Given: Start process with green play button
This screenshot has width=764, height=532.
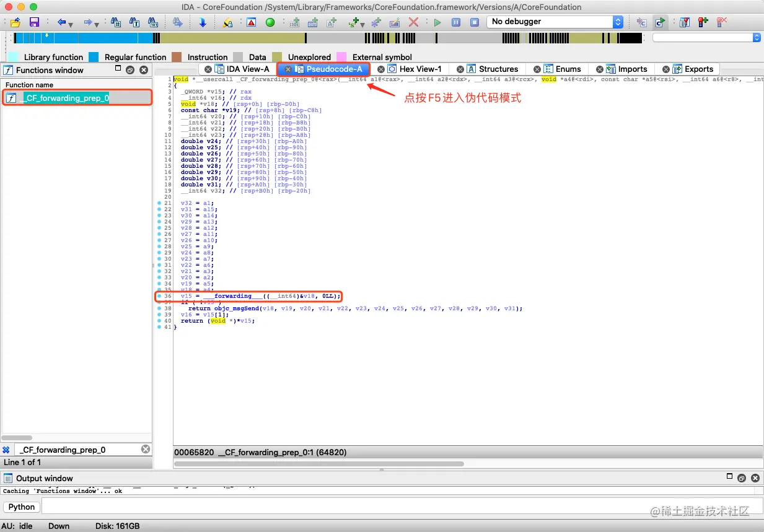Looking at the screenshot, I should (437, 22).
